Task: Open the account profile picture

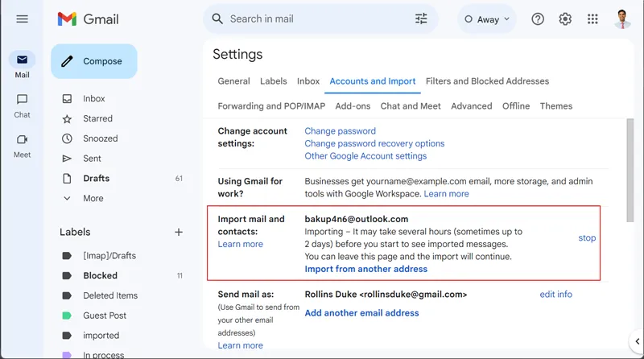Action: point(622,19)
